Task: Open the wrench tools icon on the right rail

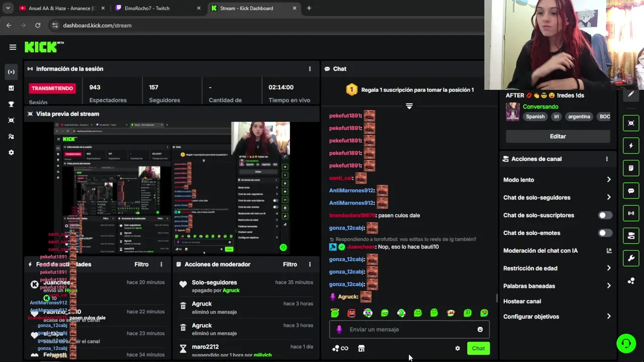Action: pos(631,258)
